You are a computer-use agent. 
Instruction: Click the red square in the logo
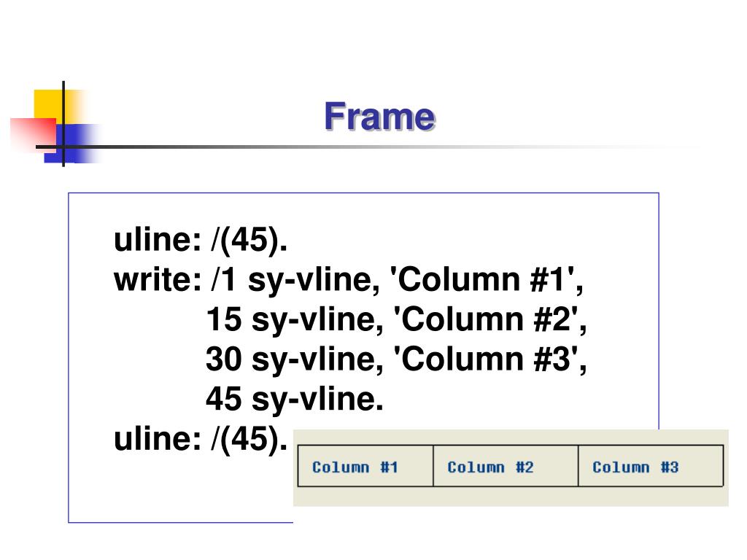tap(34, 134)
